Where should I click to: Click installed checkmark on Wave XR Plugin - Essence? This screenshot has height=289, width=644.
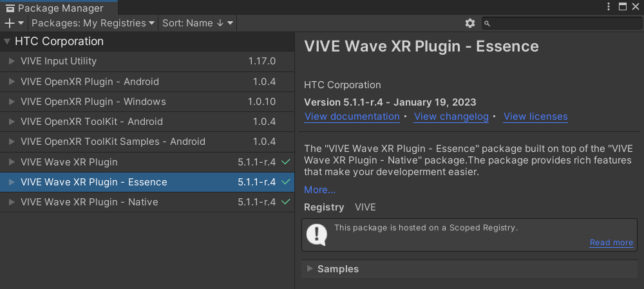[286, 182]
